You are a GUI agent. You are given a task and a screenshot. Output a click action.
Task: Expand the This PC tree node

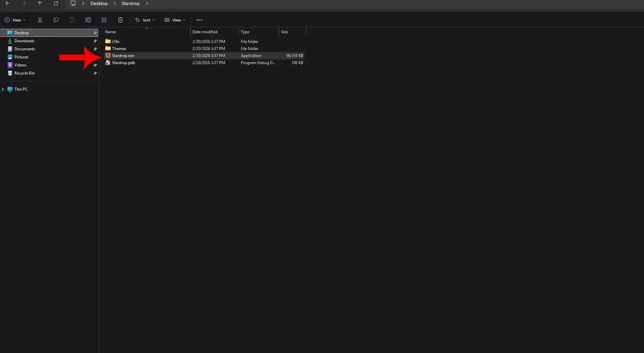3,89
